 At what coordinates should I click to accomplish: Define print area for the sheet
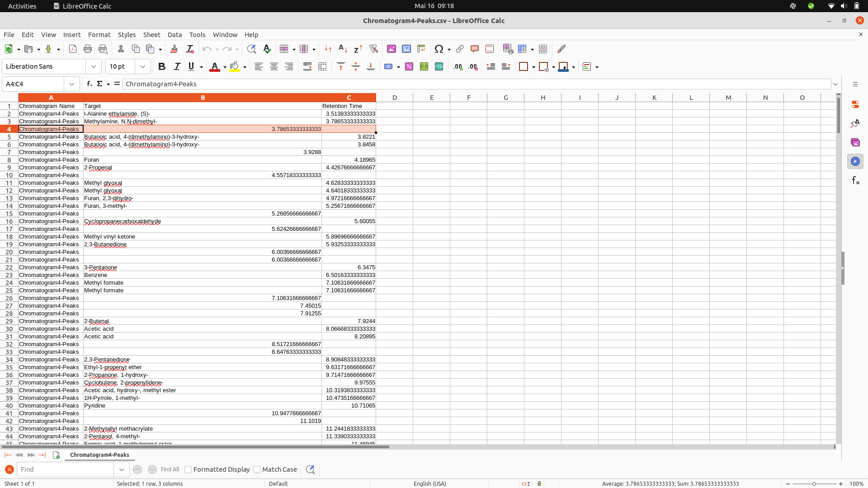click(507, 49)
